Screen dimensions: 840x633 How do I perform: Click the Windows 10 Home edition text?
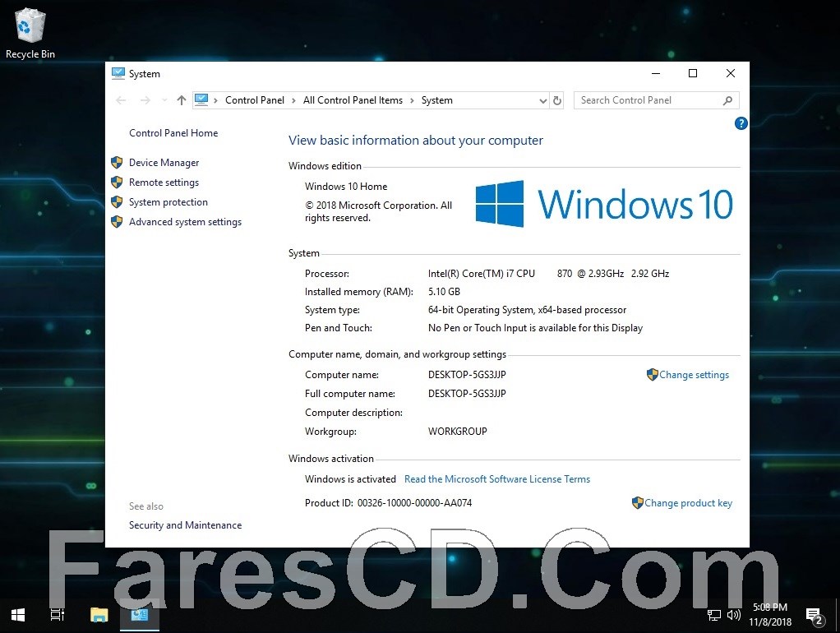[x=346, y=187]
